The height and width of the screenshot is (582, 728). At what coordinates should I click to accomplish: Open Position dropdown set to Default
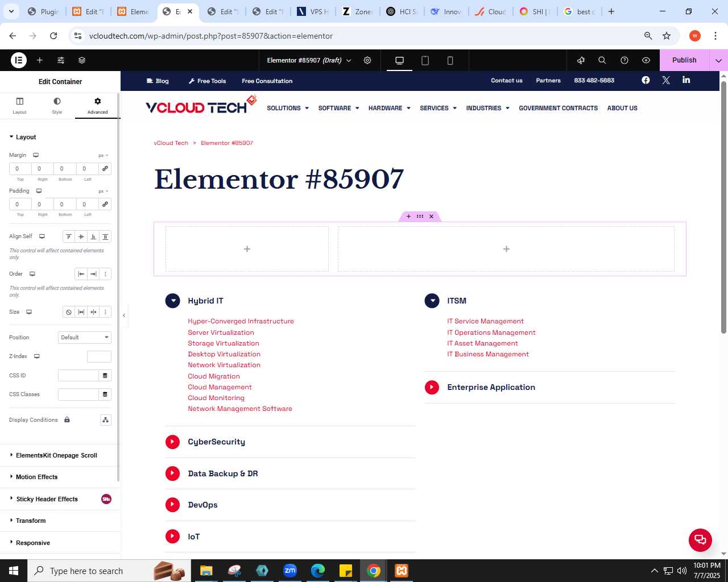85,338
